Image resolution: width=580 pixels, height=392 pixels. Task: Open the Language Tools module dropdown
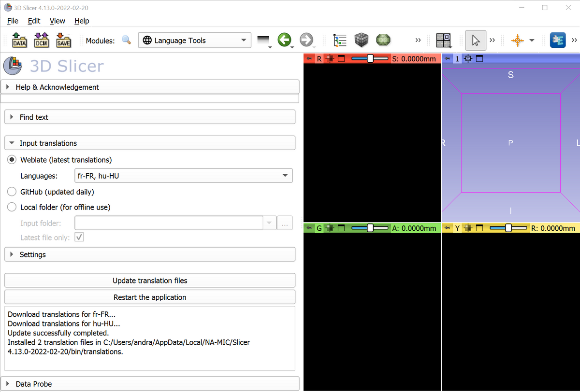(194, 41)
